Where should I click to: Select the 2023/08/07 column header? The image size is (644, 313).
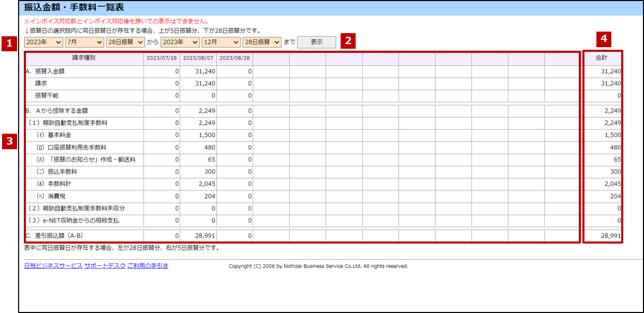pos(198,58)
